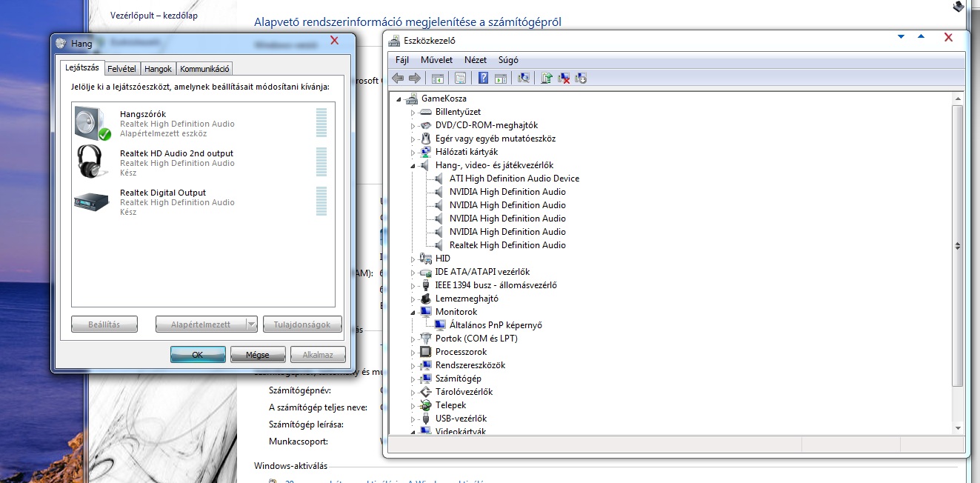This screenshot has height=483, width=980.
Task: Open the Súgó menu
Action: [x=508, y=60]
